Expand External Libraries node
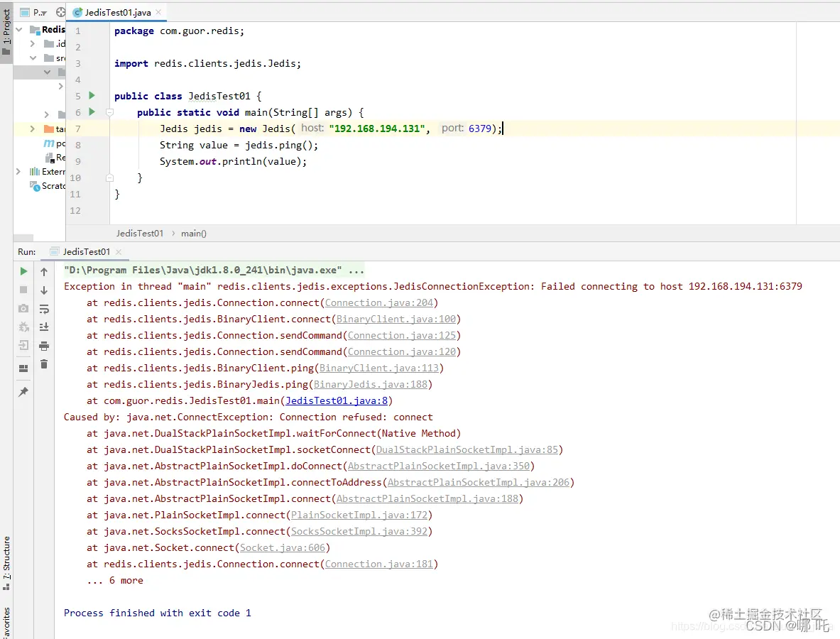The height and width of the screenshot is (639, 840). pos(18,171)
